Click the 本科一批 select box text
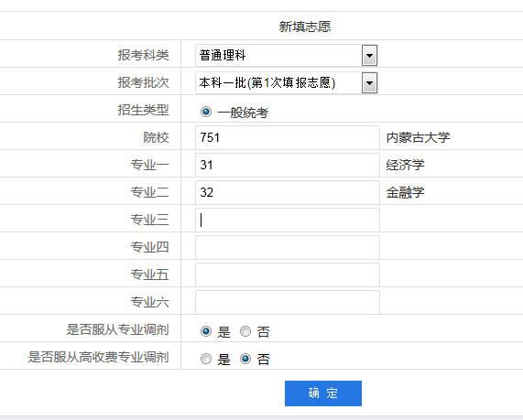 [267, 82]
